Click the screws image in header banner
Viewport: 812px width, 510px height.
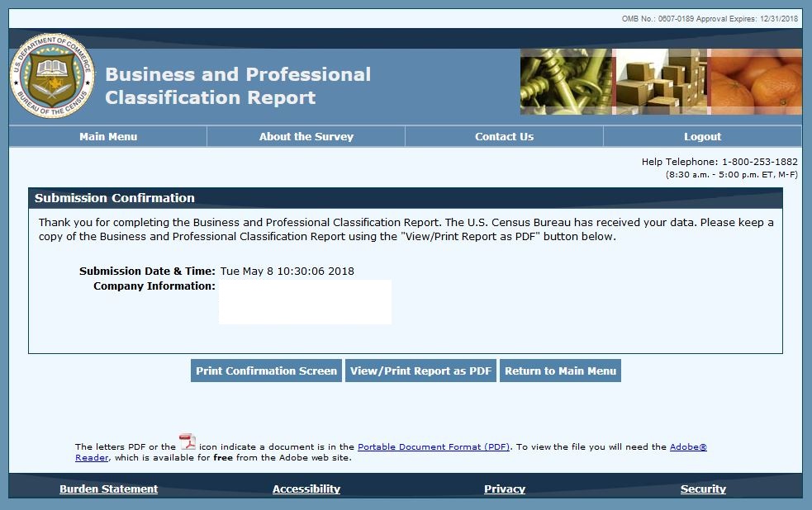coord(567,81)
